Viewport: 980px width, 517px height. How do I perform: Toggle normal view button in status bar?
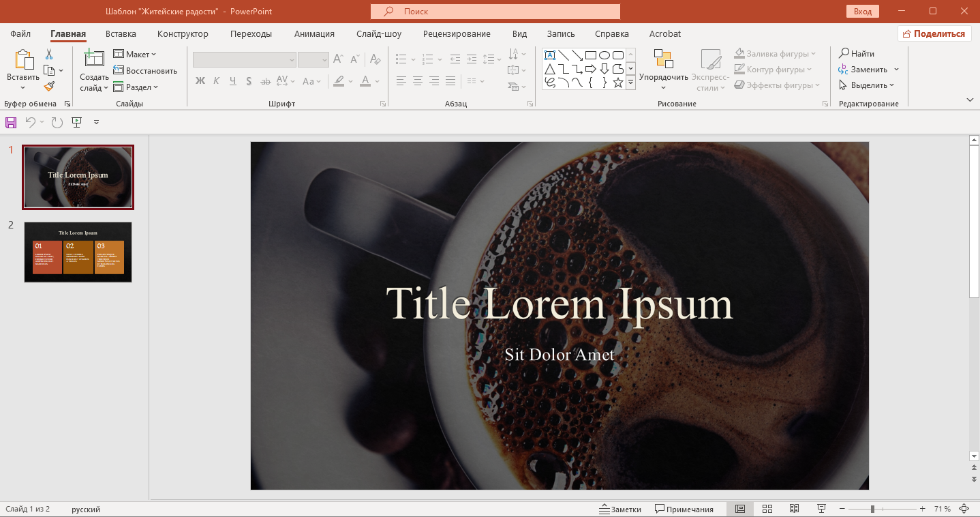(x=739, y=509)
